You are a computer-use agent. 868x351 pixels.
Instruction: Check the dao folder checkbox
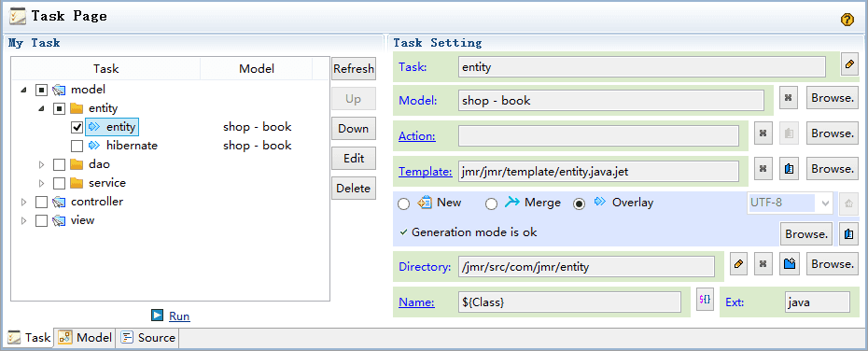(59, 164)
